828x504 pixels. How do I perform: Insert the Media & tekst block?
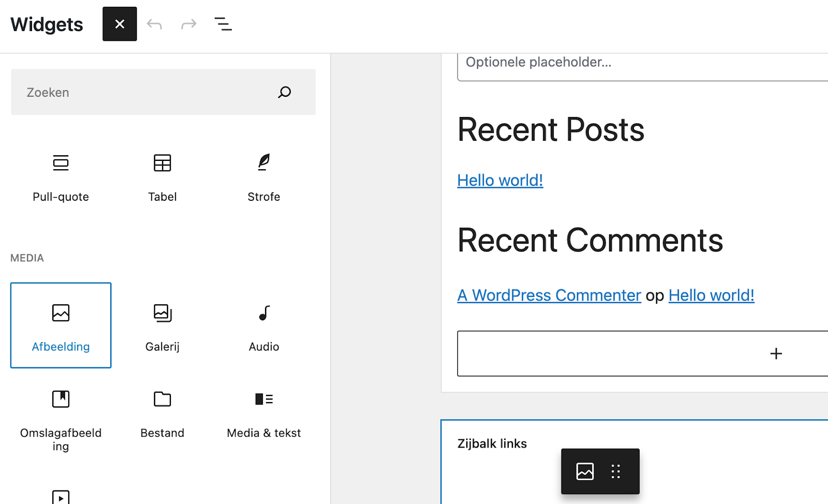pos(263,411)
